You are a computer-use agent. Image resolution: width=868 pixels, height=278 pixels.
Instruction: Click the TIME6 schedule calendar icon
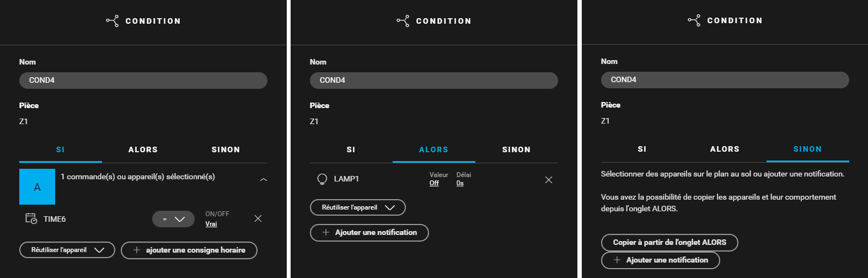point(31,218)
